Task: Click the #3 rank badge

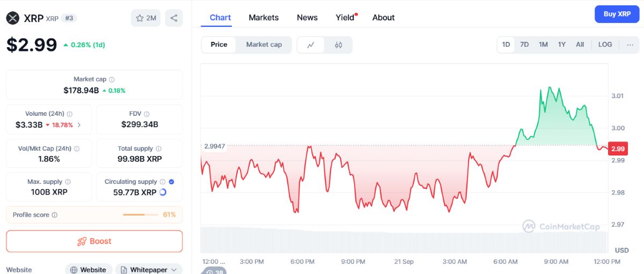Action: pos(69,18)
